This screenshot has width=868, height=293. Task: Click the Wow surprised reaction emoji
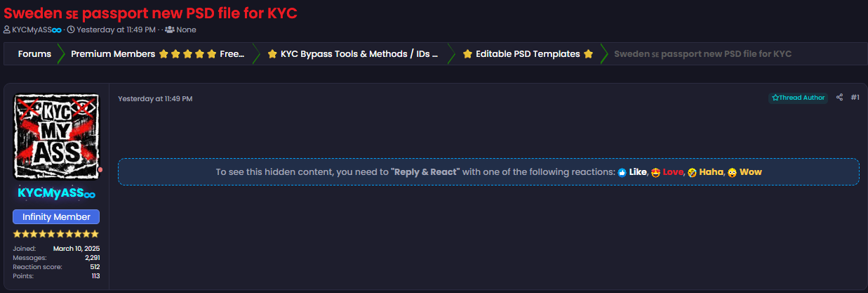coord(732,172)
